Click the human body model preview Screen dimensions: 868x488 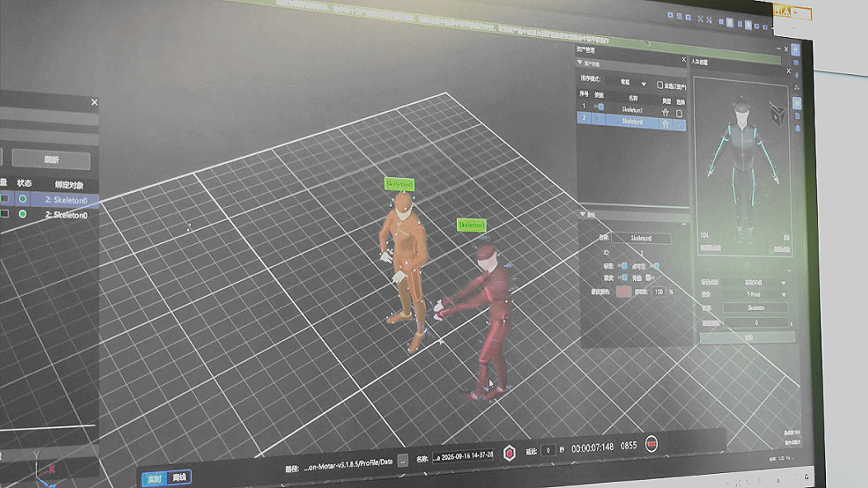tap(742, 169)
